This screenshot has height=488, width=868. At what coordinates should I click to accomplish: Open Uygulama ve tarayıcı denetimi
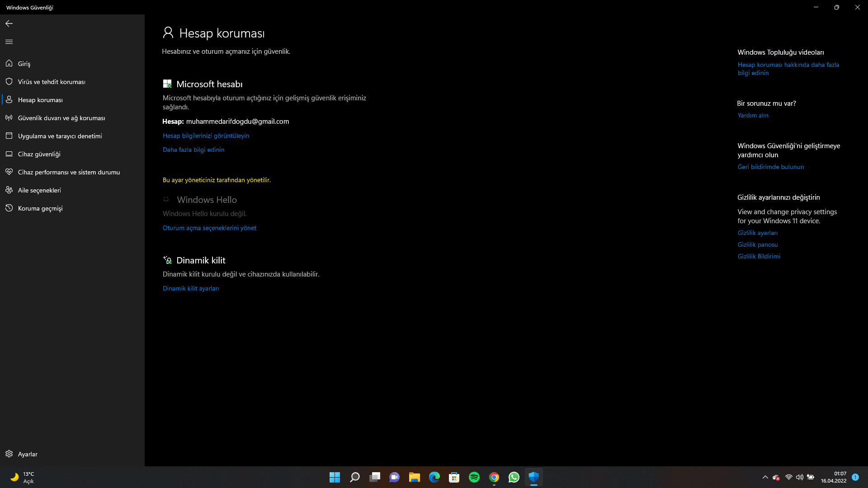click(x=60, y=136)
